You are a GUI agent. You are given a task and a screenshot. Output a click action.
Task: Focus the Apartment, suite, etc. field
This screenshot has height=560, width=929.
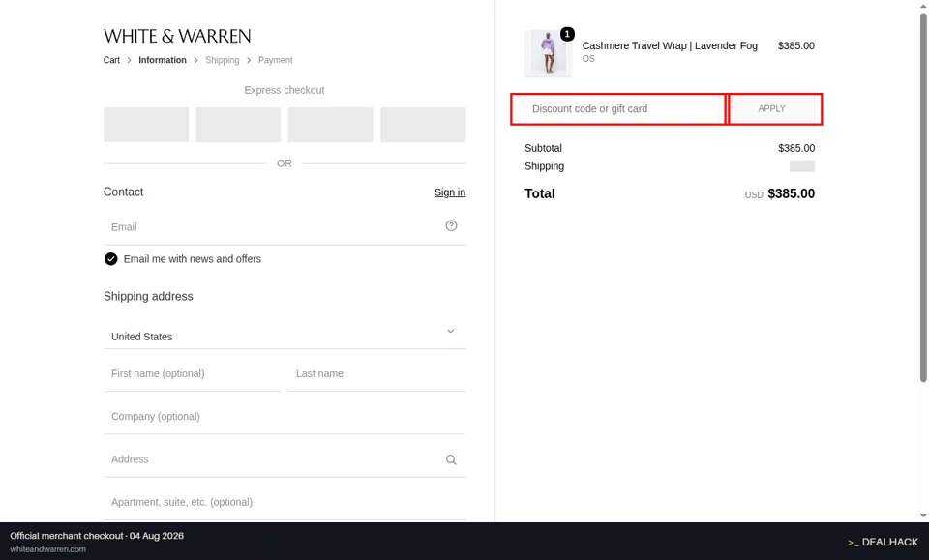coord(285,503)
